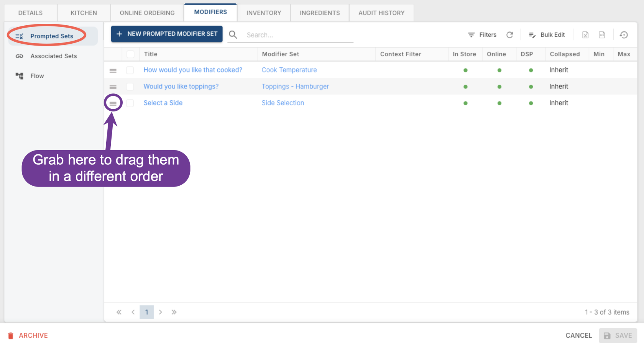Click the Collapsed column header
Image resolution: width=644 pixels, height=347 pixels.
pyautogui.click(x=565, y=54)
